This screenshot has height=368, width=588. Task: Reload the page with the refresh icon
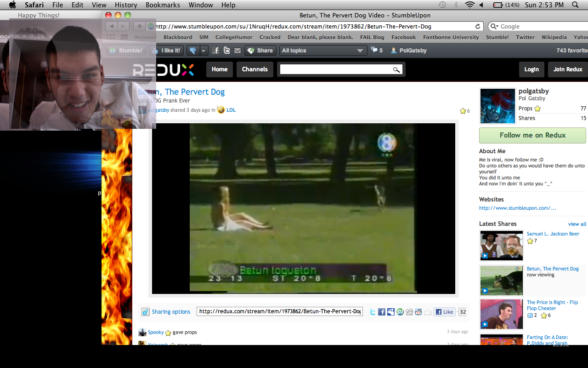coord(478,27)
